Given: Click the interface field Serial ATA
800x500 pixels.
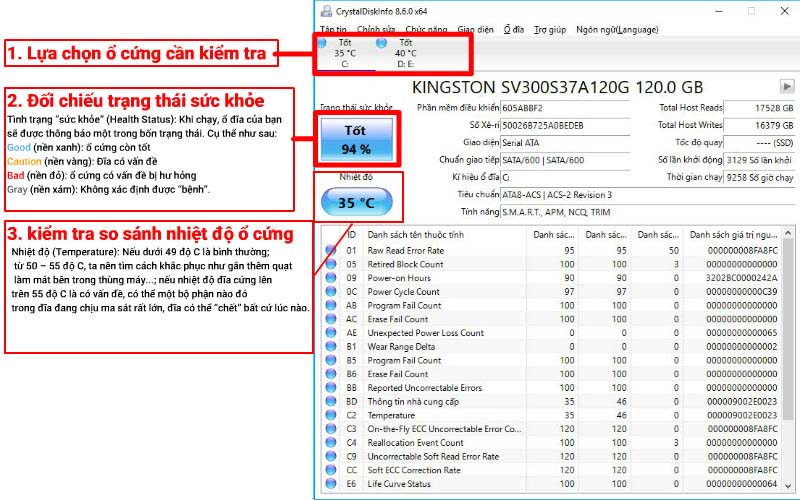Looking at the screenshot, I should [565, 143].
